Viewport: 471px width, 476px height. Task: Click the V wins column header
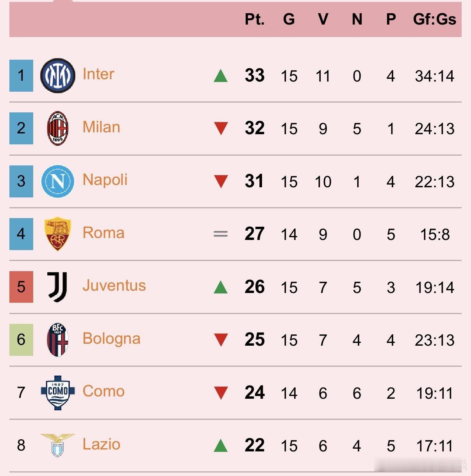click(x=323, y=19)
